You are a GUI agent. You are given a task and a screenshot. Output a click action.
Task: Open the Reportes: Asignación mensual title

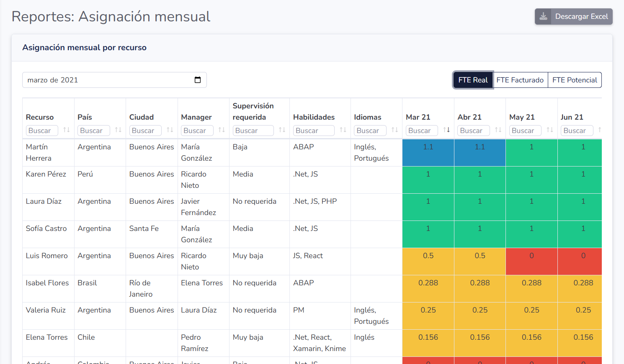coord(111,16)
